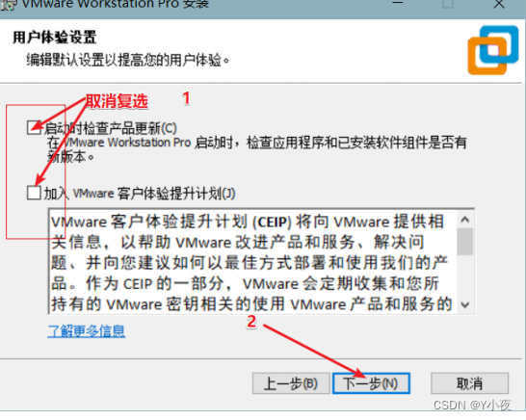This screenshot has width=526, height=420.
Task: Cancel installation with 取消 button
Action: point(470,383)
